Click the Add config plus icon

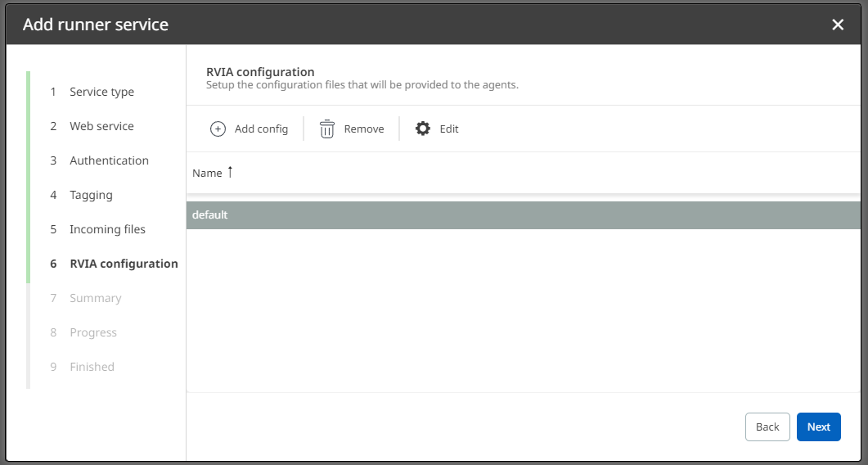[x=218, y=129]
